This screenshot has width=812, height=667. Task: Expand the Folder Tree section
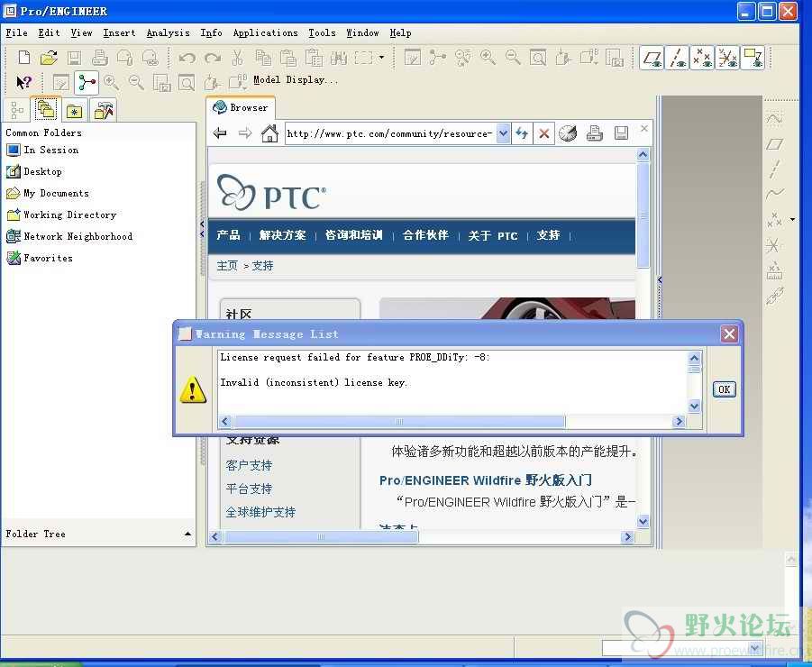[x=187, y=534]
